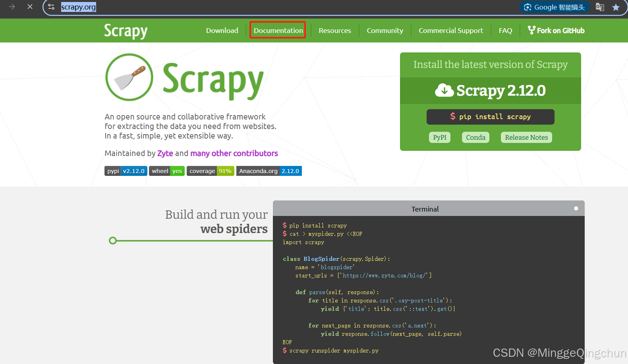Click the Scrapy 2.12.0 version heading
Viewport: 628px width, 364px height.
point(501,91)
